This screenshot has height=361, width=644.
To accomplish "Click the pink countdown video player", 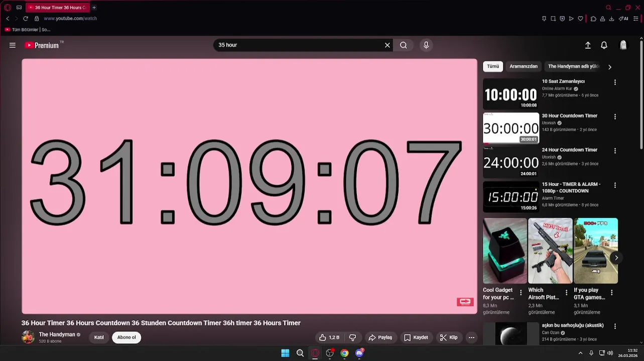I will coord(249,186).
